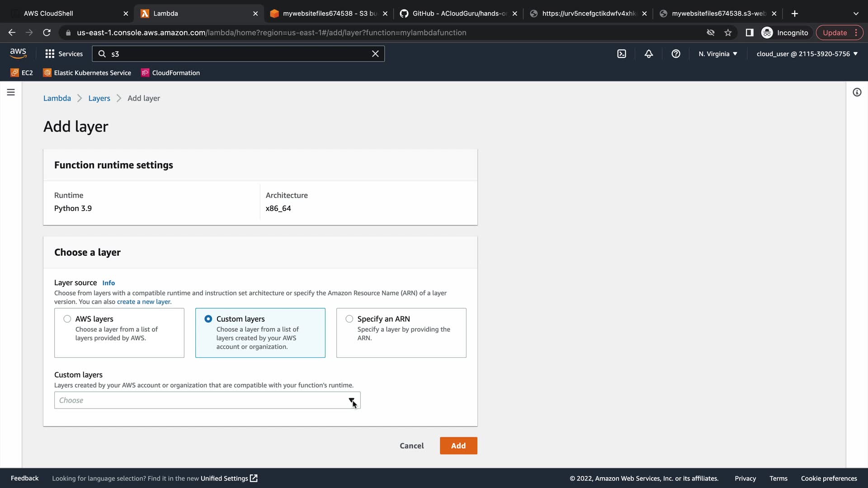Open the Custom layers Choose dropdown
This screenshot has height=488, width=868.
pos(207,400)
